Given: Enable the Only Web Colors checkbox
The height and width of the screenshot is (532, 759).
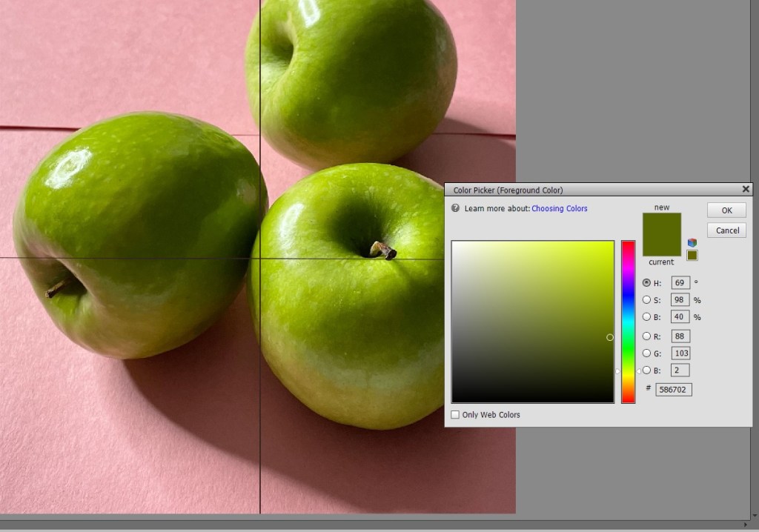Looking at the screenshot, I should click(x=456, y=415).
